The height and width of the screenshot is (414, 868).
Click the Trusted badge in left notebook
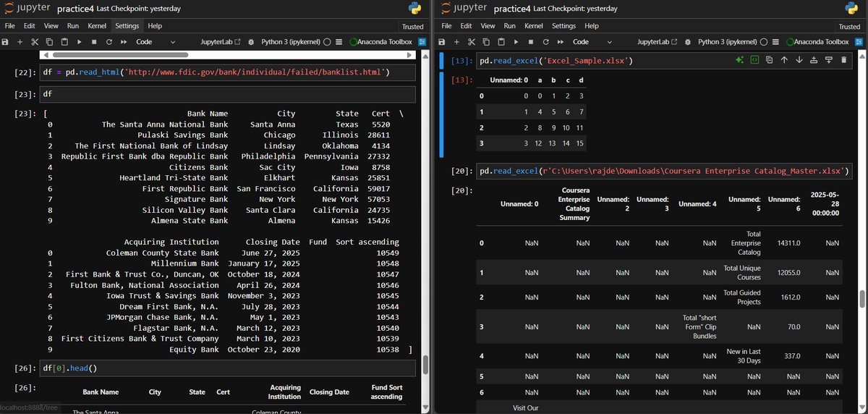click(413, 26)
